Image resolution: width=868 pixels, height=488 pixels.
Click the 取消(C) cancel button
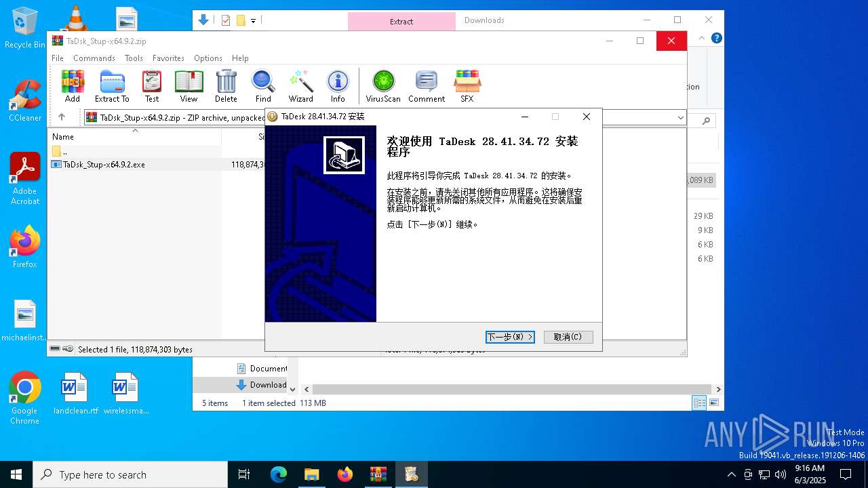tap(568, 337)
